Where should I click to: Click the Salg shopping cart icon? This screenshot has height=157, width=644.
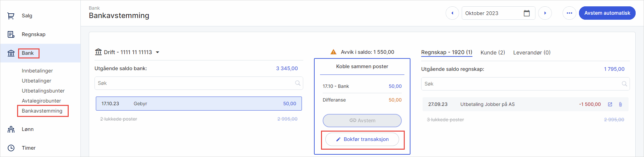[11, 16]
